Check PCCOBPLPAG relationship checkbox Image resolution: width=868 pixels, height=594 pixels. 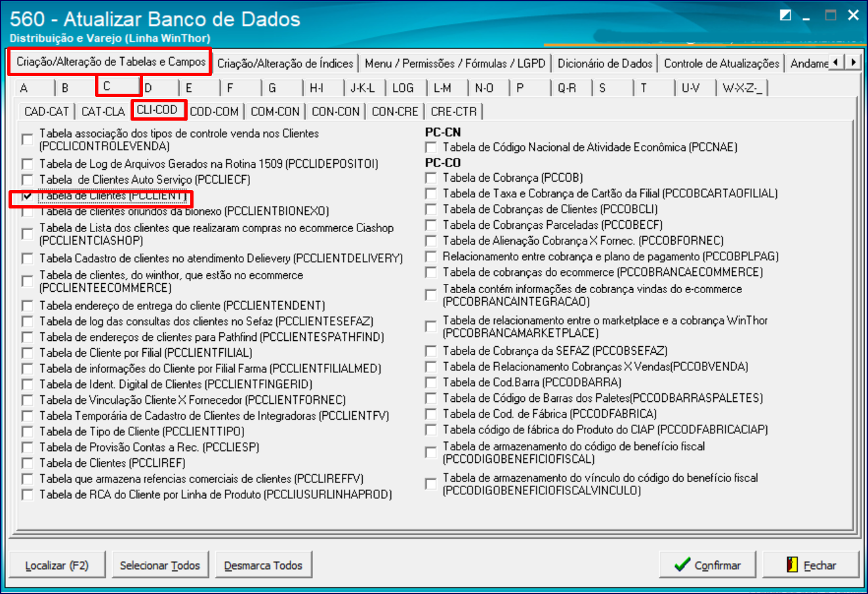431,256
